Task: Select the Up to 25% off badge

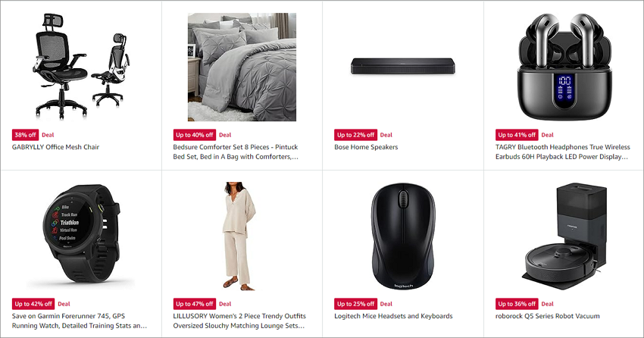Action: 355,304
